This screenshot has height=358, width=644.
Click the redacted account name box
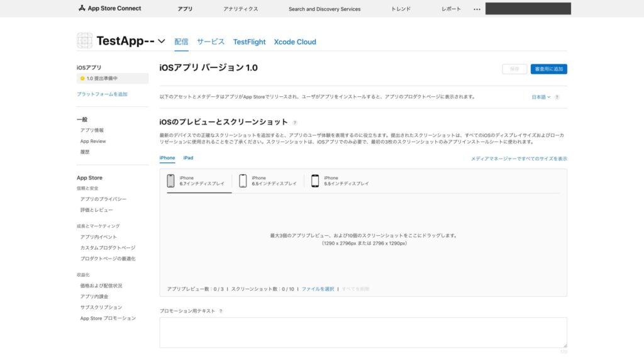[x=528, y=9]
